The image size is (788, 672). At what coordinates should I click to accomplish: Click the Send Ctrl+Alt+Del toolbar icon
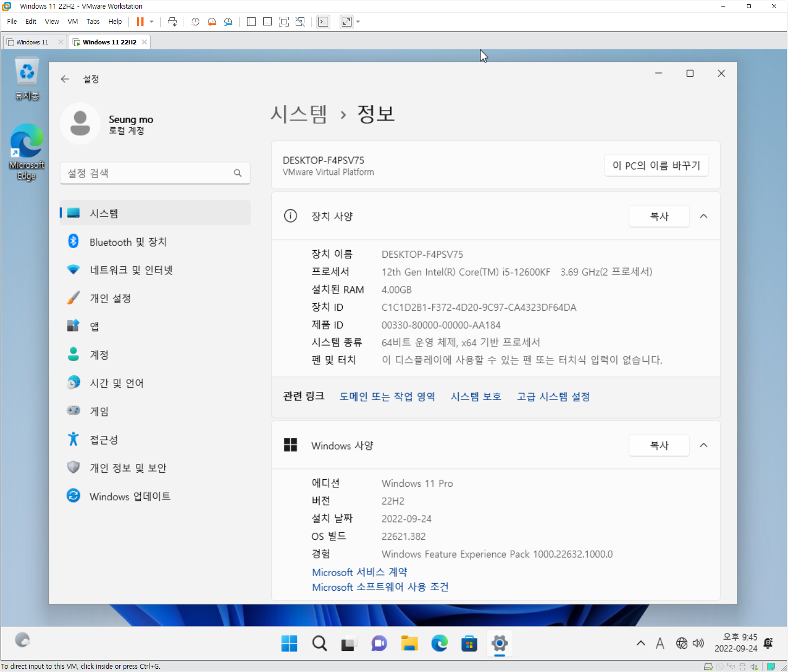tap(172, 22)
